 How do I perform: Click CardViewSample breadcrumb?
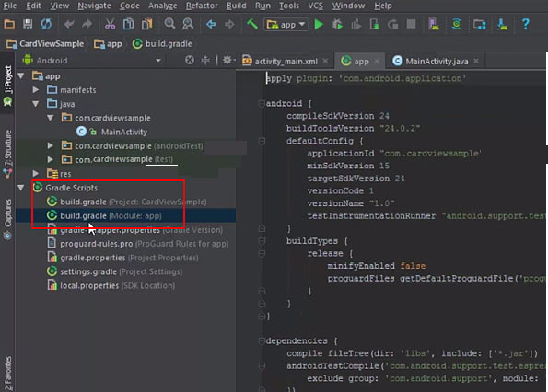(x=45, y=44)
